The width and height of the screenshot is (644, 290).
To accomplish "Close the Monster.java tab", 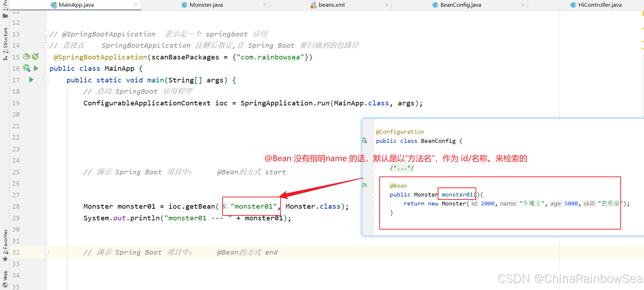I will pyautogui.click(x=265, y=5).
